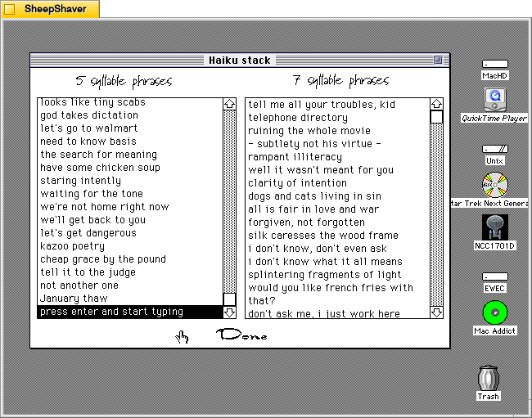Image resolution: width=532 pixels, height=418 pixels.
Task: Click the Trash can icon
Action: tap(489, 379)
